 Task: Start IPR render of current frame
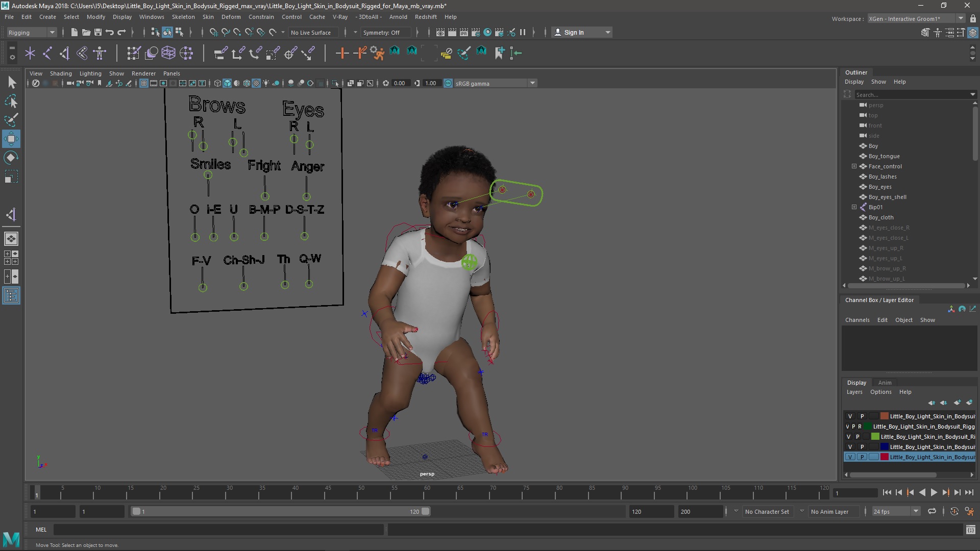click(463, 32)
